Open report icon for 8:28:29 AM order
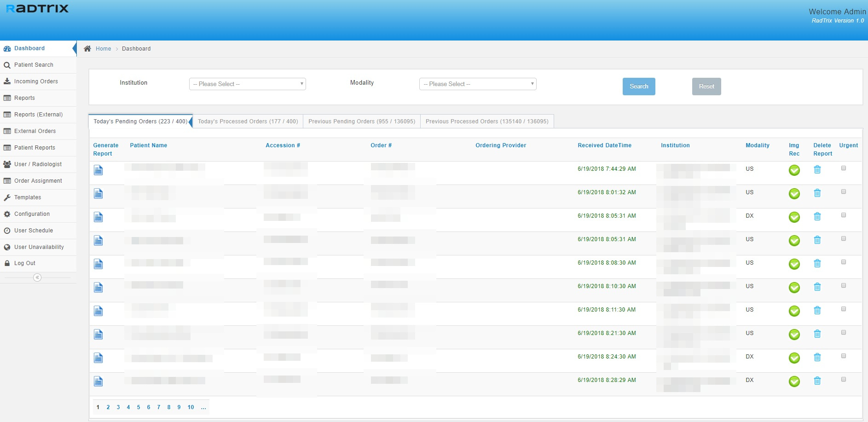The height and width of the screenshot is (422, 868). pos(98,382)
